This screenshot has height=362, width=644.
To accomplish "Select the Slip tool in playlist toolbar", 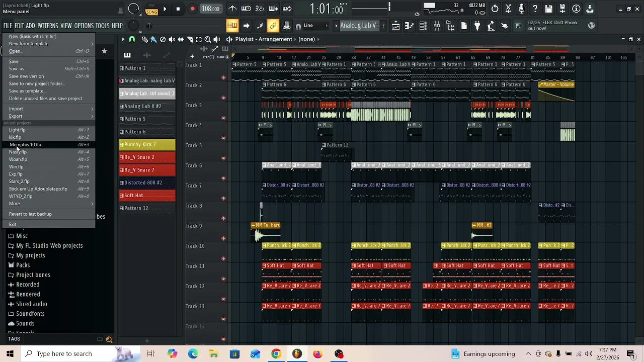I will [x=181, y=39].
